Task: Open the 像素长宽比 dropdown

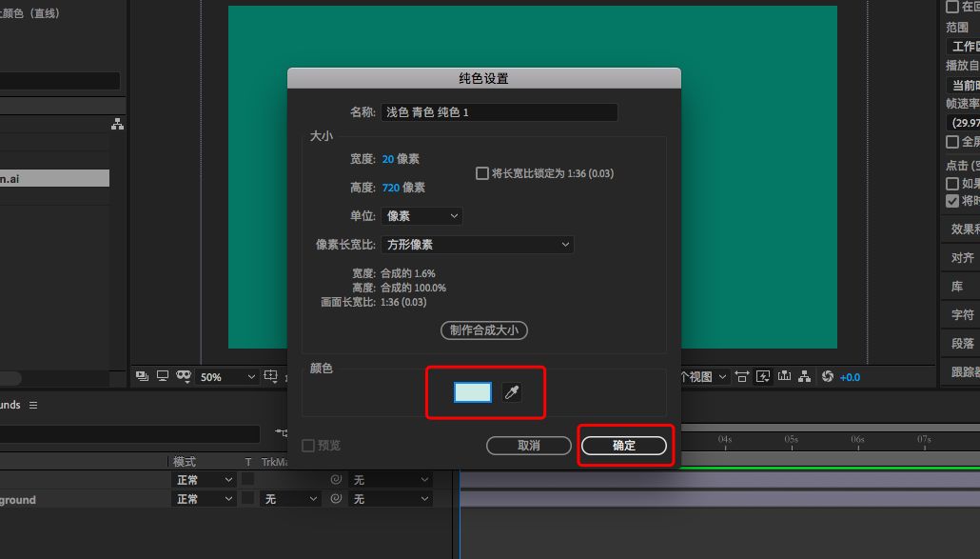Action: tap(478, 245)
